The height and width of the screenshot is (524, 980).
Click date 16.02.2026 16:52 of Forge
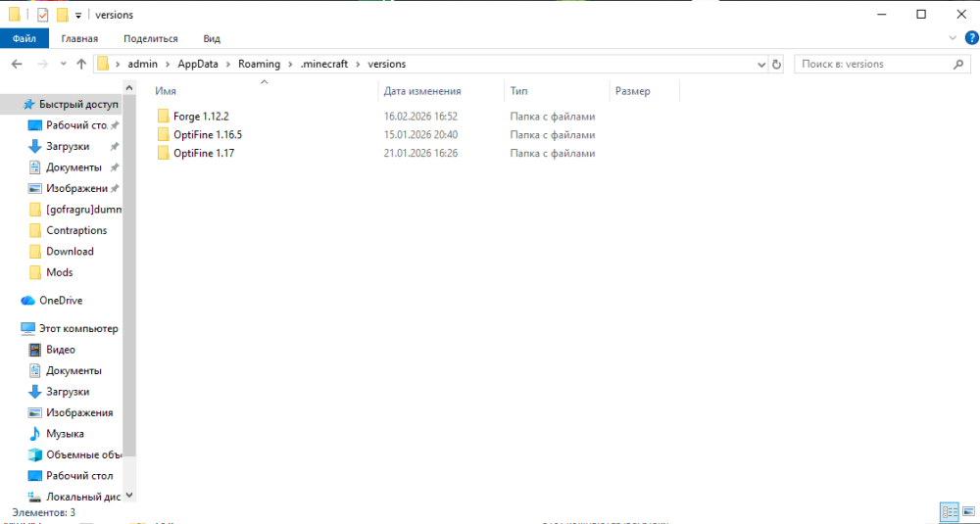pos(420,117)
